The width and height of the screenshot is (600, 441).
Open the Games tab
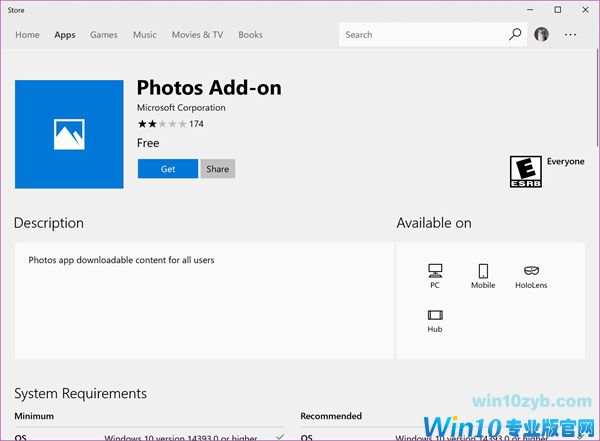104,35
